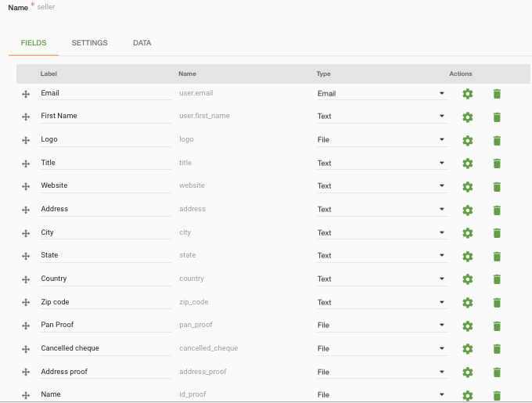
Task: Open gear settings for Pan Proof field
Action: coord(468,326)
